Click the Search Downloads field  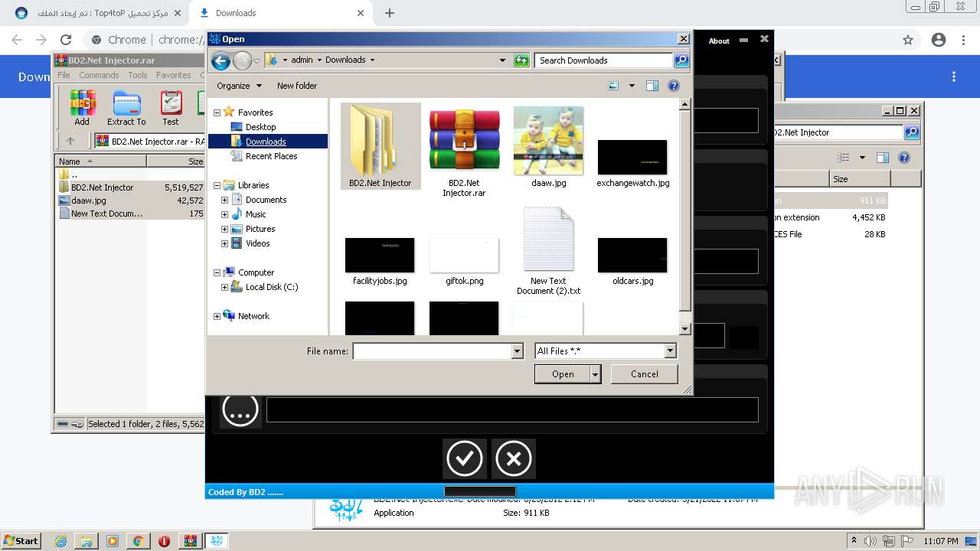pyautogui.click(x=603, y=60)
